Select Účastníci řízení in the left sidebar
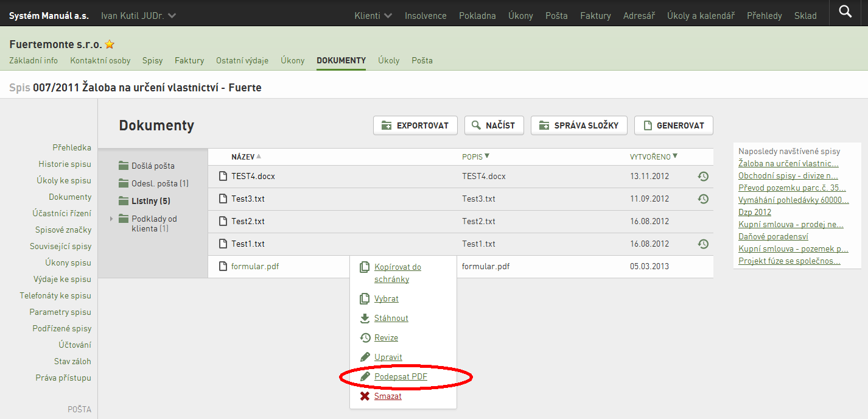 (62, 213)
